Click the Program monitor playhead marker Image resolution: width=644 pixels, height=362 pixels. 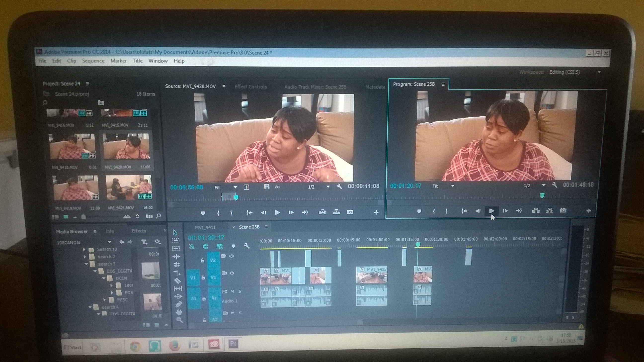click(542, 195)
